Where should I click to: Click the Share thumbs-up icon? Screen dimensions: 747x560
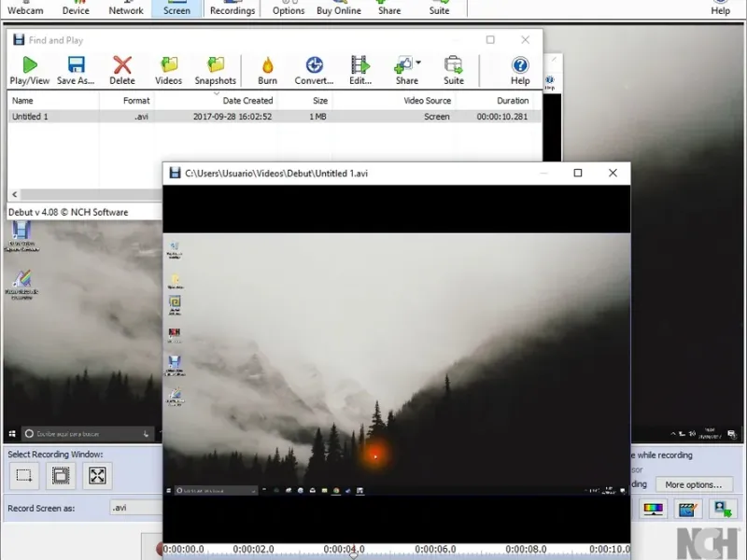click(404, 65)
